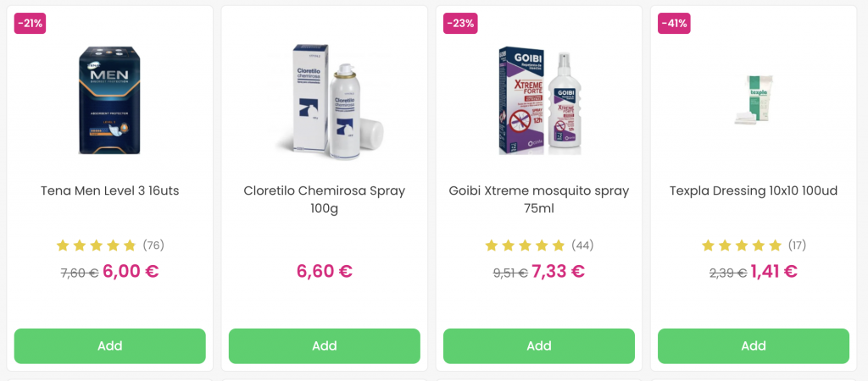Add Tena Men Level 3 to cart

click(109, 346)
